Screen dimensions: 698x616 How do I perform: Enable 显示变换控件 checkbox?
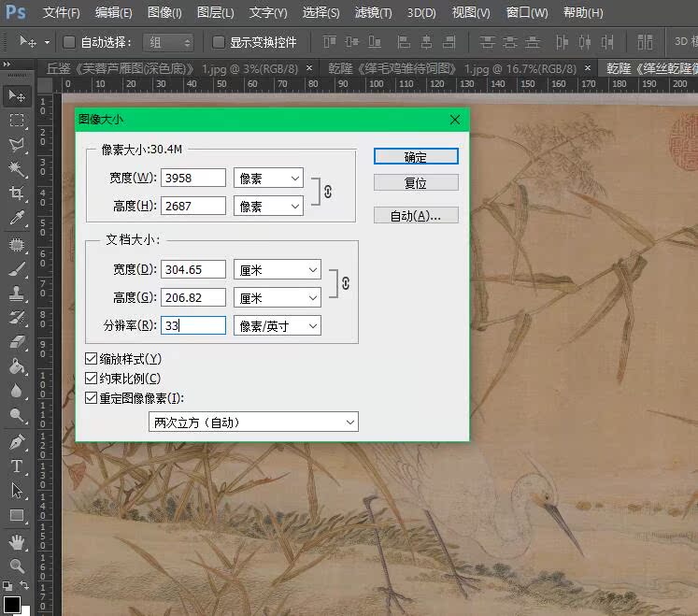pos(218,42)
